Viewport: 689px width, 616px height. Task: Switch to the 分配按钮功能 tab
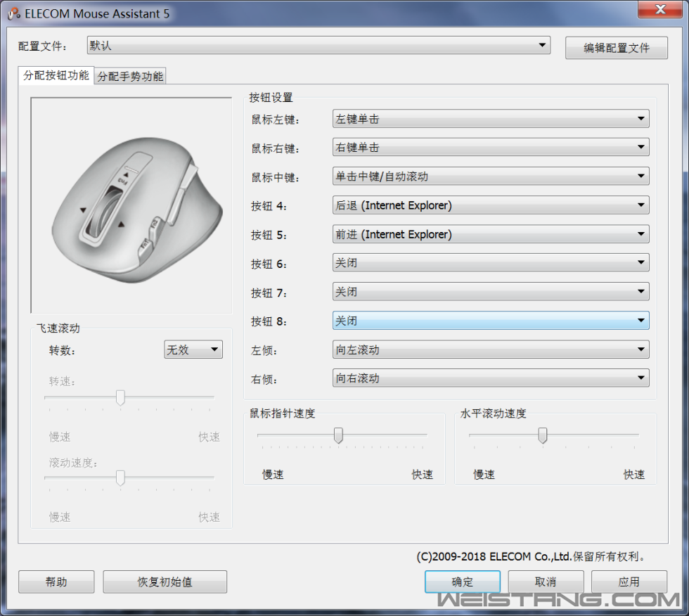(x=56, y=75)
